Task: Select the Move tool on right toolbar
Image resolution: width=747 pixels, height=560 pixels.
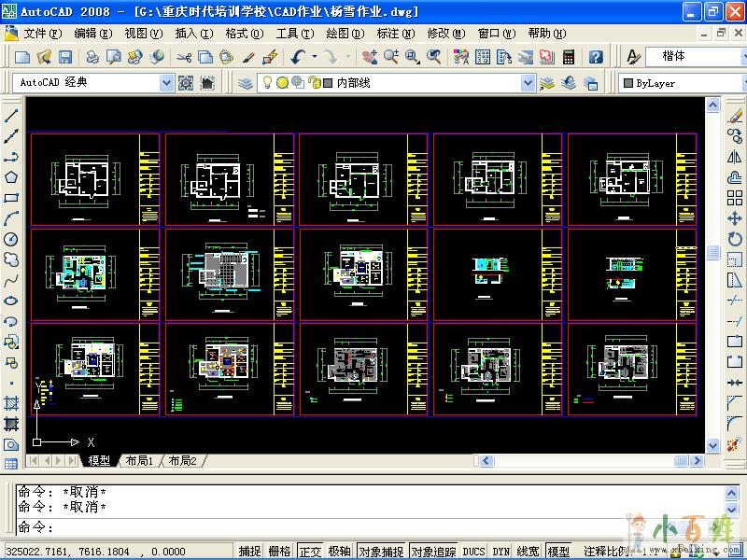Action: (735, 218)
